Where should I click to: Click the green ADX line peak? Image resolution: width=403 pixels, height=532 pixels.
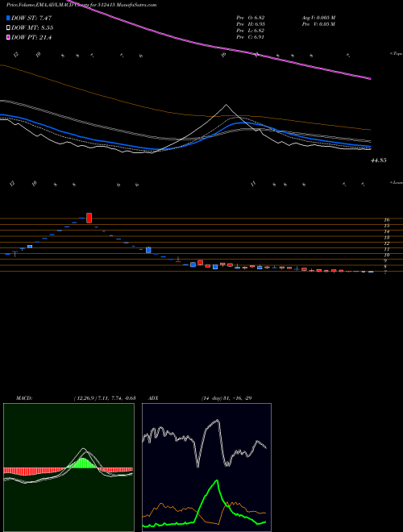(217, 480)
